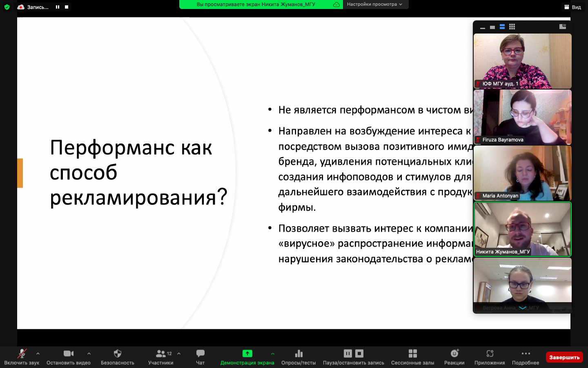Click the green Демонстрация экрана share icon
Viewport: 588px width, 368px height.
tap(247, 354)
